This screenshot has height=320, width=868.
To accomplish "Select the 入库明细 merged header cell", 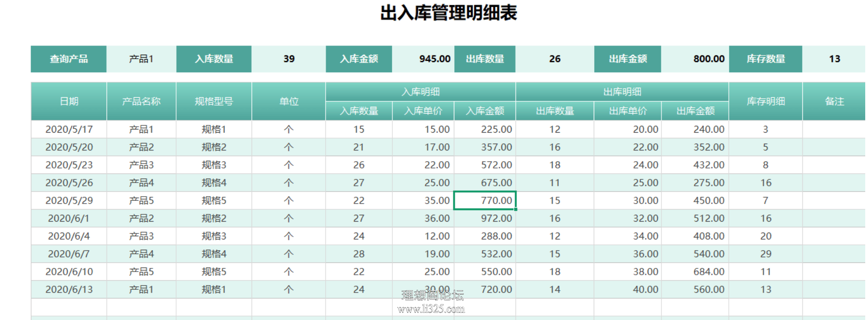I will click(x=420, y=92).
